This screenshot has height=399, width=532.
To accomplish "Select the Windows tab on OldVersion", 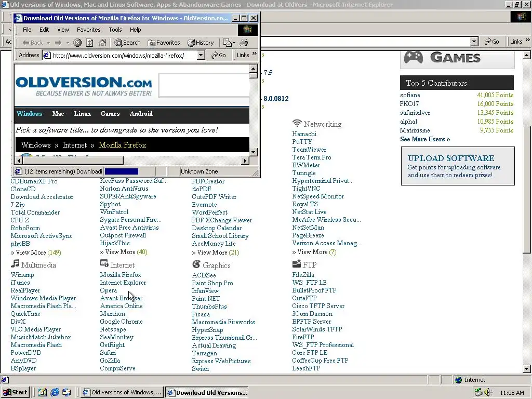I will 30,114.
